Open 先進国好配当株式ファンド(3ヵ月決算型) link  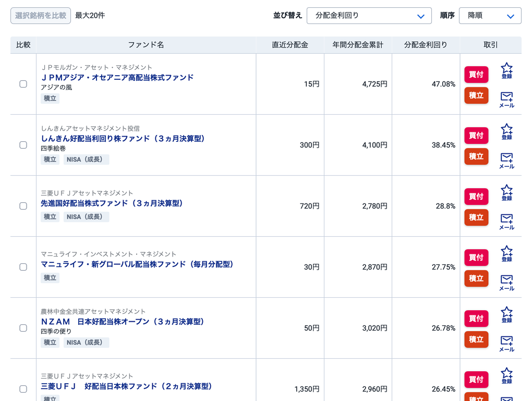tap(112, 203)
